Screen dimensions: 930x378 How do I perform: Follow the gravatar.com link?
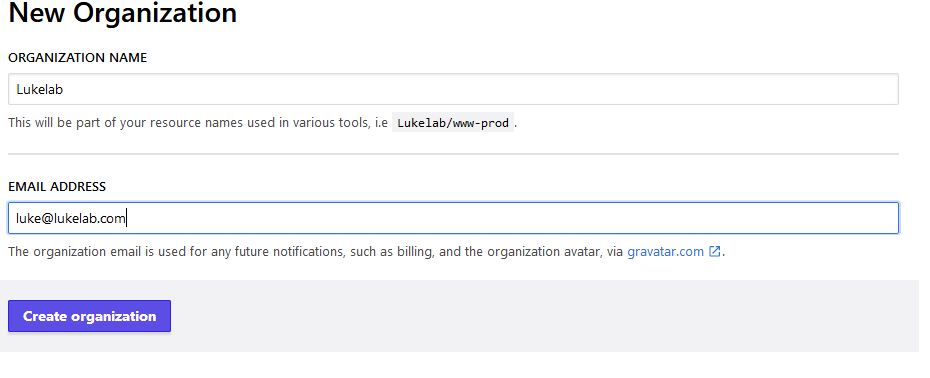(665, 252)
